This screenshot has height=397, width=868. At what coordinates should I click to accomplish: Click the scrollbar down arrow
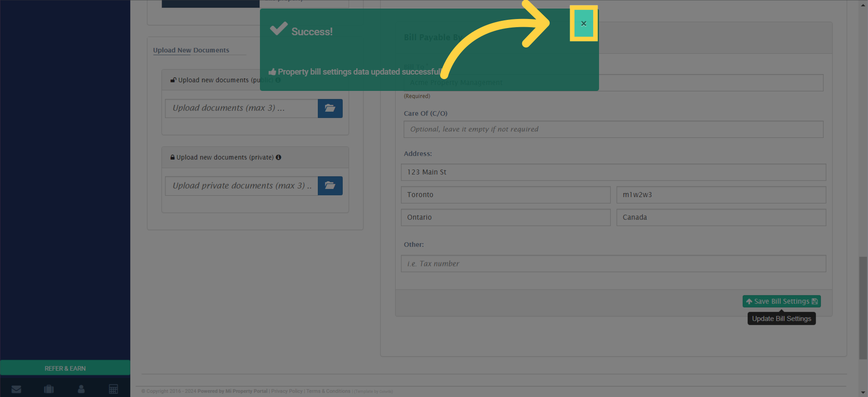(863, 392)
